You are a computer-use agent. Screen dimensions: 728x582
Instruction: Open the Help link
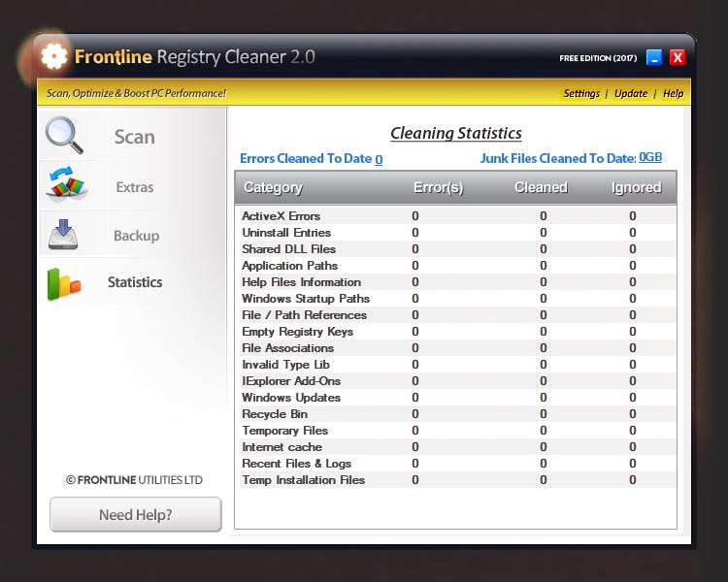point(673,93)
